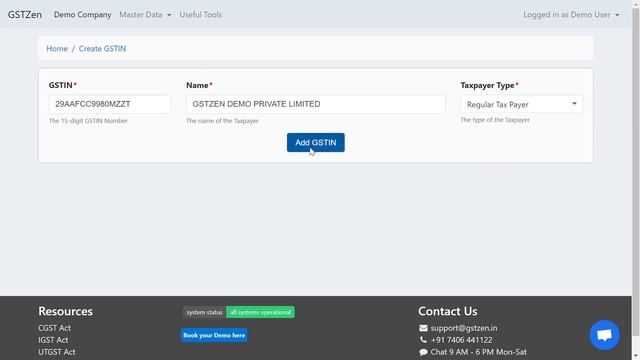
Task: Focus the taxpayer Name input field
Action: pyautogui.click(x=316, y=104)
